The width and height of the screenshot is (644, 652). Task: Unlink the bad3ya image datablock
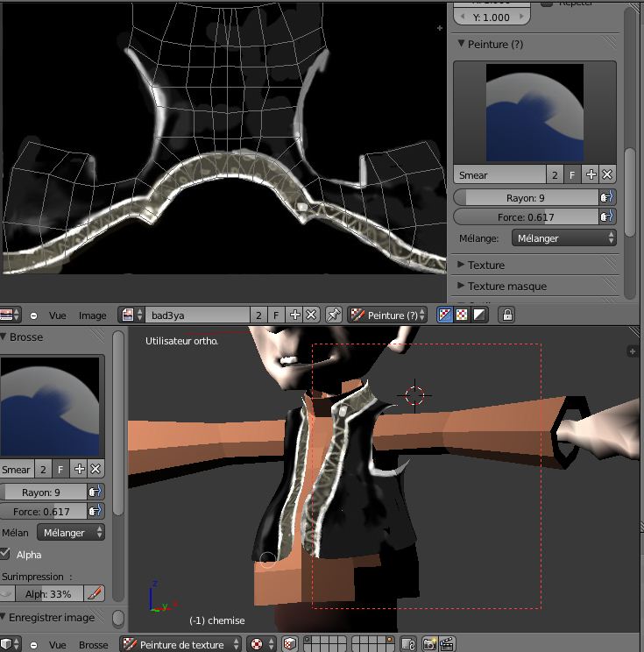(311, 315)
